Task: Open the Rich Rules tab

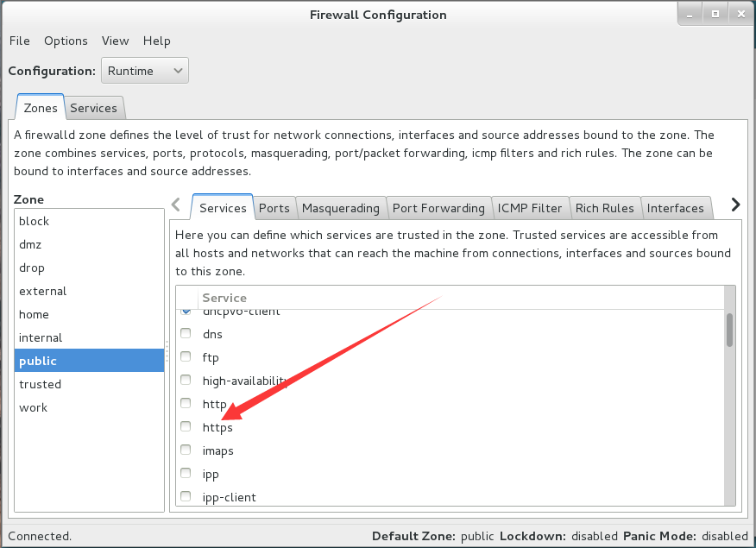Action: [x=605, y=208]
